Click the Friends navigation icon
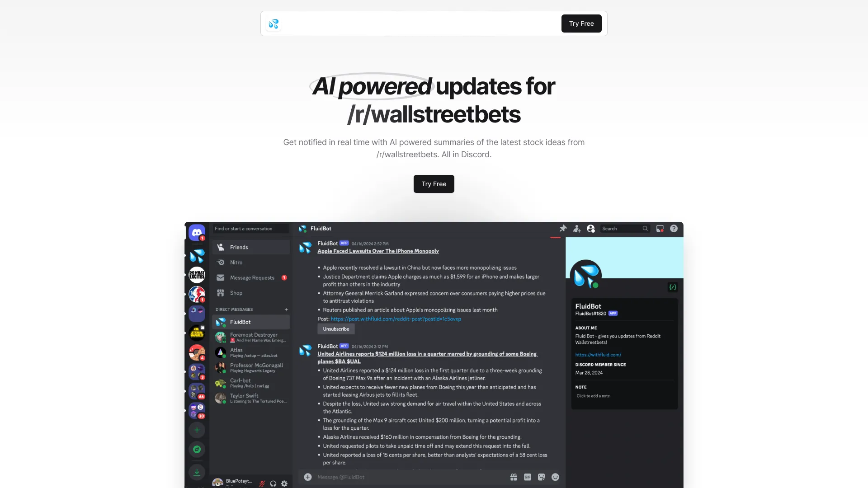Viewport: 868px width, 488px height. [222, 246]
